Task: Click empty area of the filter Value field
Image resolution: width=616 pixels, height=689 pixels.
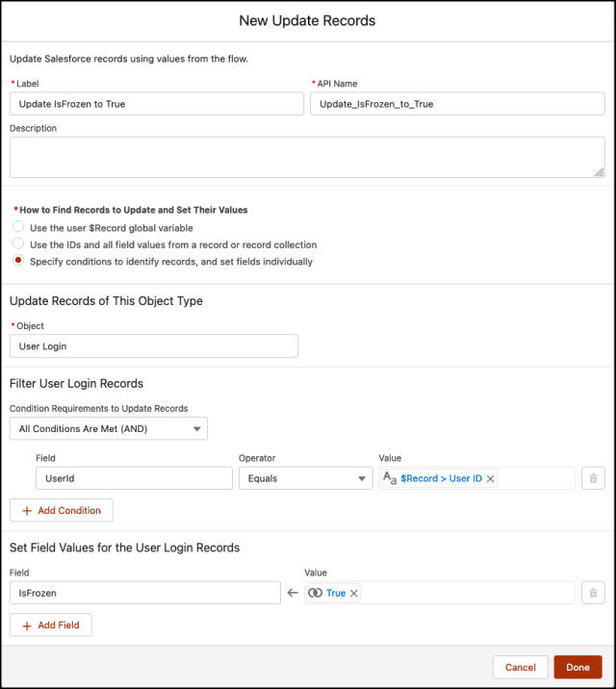Action: 536,478
